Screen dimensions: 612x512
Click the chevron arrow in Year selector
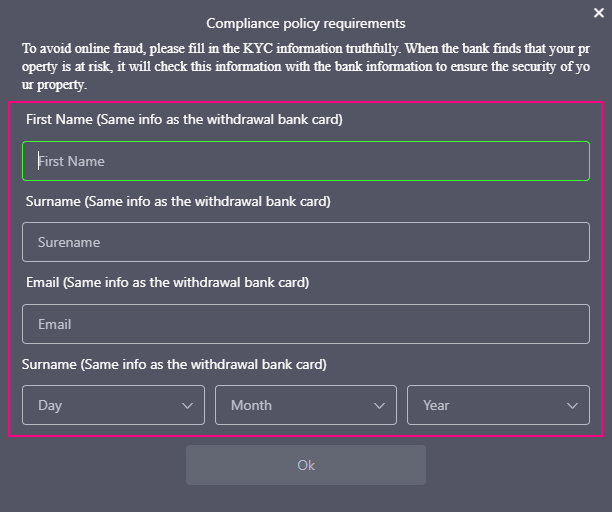click(572, 405)
